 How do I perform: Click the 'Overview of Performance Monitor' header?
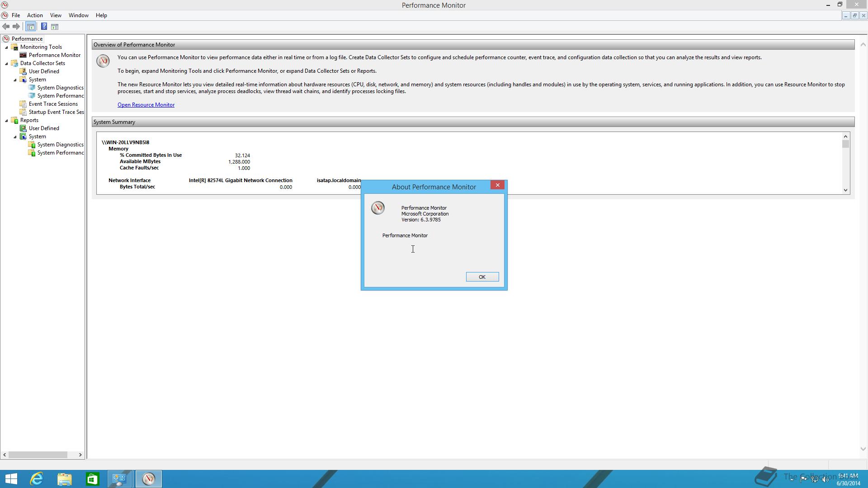tap(473, 45)
